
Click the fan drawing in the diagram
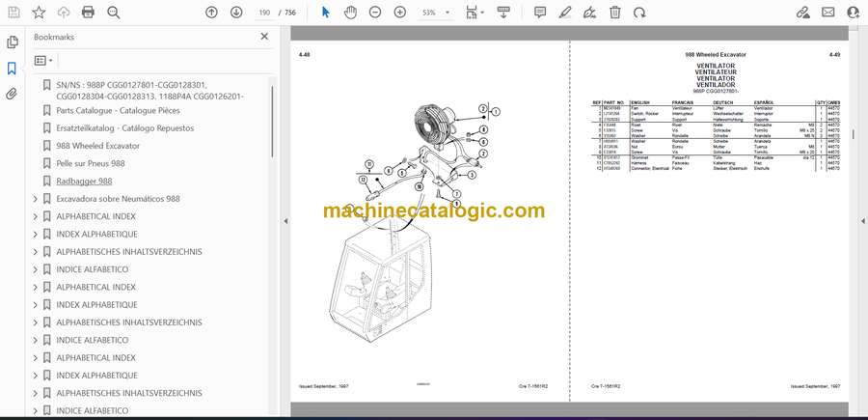coord(435,124)
